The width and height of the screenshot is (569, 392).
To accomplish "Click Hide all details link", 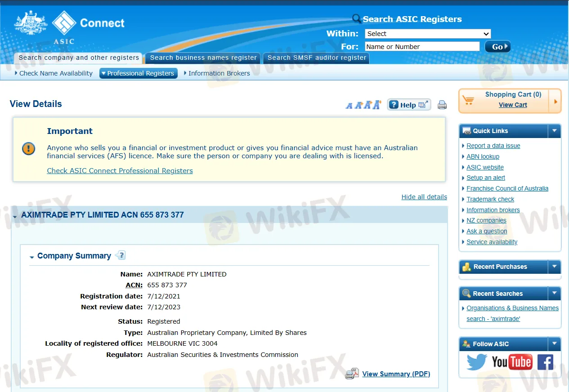I will (424, 197).
